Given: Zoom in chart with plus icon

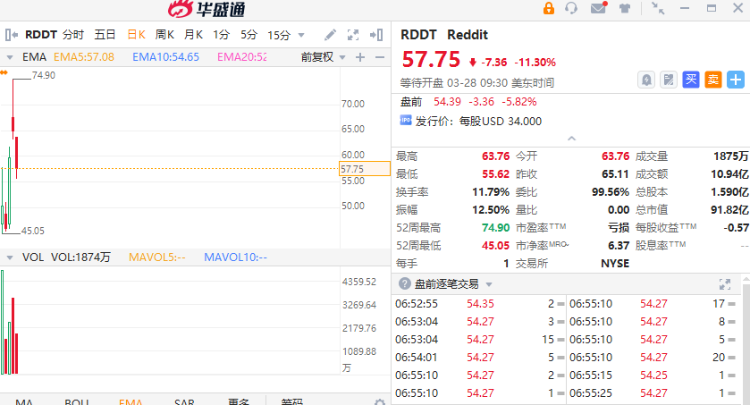Looking at the screenshot, I should [x=360, y=57].
